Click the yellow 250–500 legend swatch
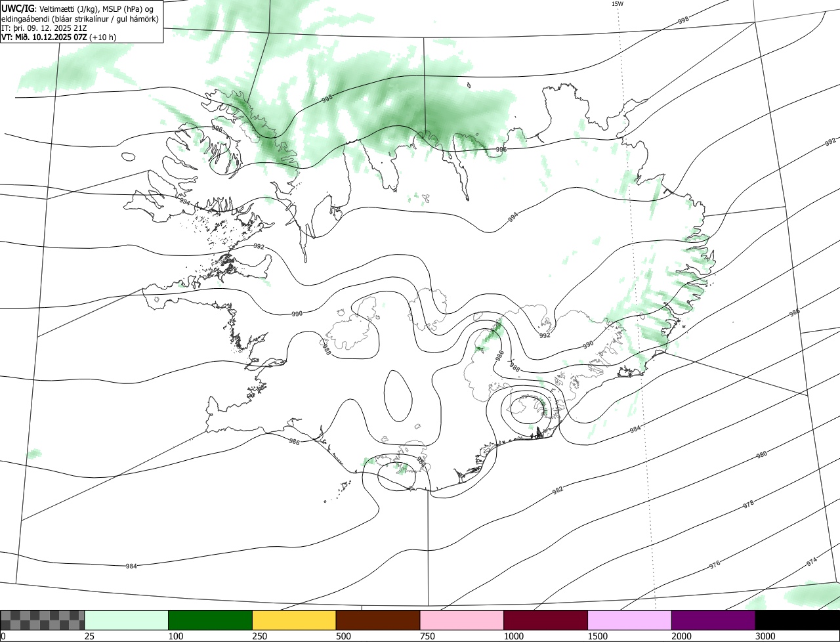Screen dimensions: 840x642 pos(294,620)
